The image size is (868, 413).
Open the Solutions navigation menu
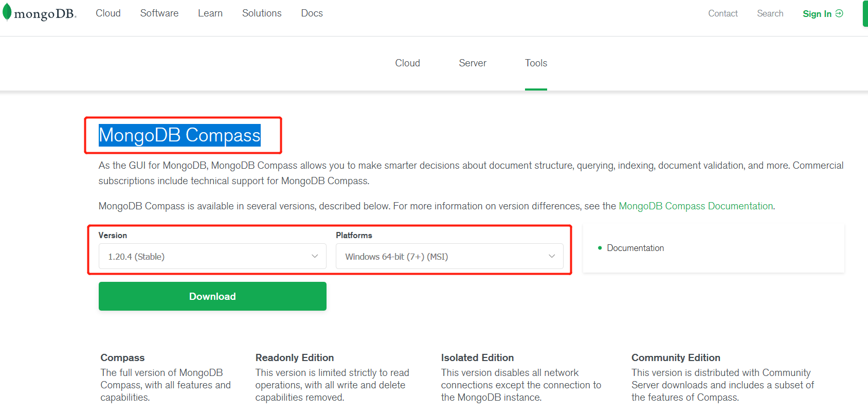[x=262, y=13]
